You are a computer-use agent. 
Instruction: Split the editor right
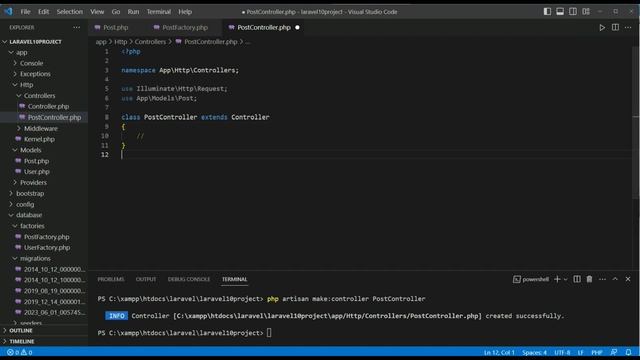point(615,27)
